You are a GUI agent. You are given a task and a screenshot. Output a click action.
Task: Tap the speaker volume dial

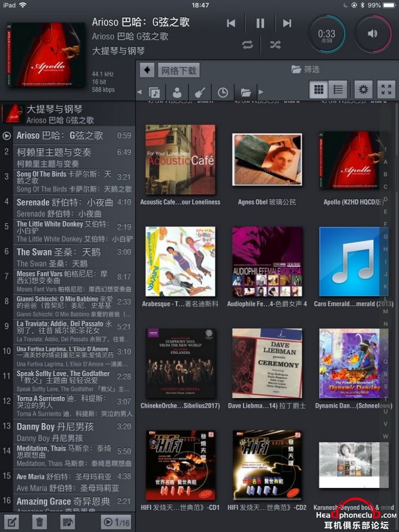pos(372,33)
